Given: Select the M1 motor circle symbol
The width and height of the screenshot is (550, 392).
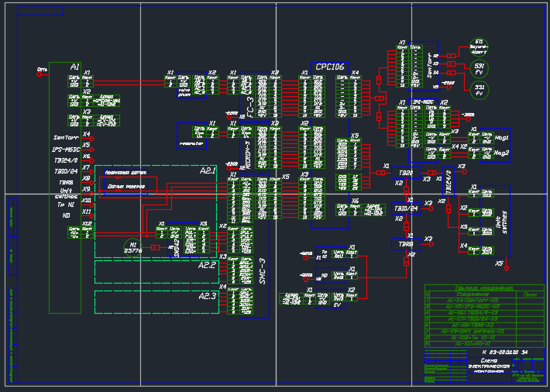Looking at the screenshot, I should click(133, 248).
